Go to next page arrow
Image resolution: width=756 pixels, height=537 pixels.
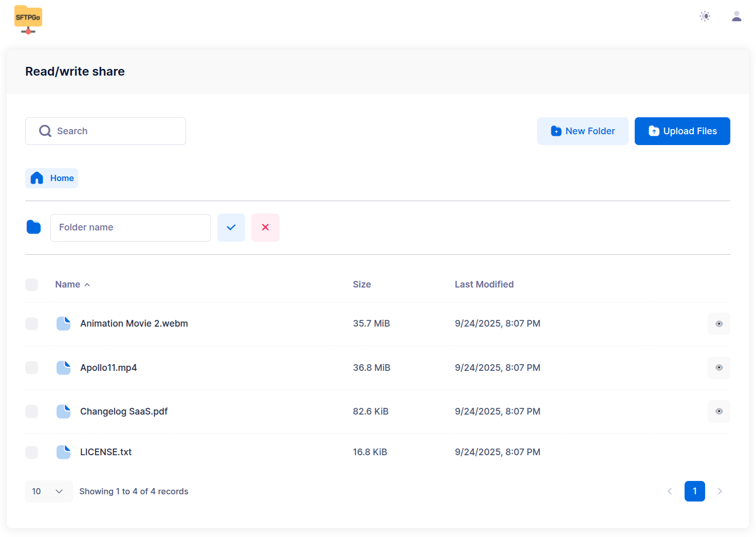click(x=720, y=492)
